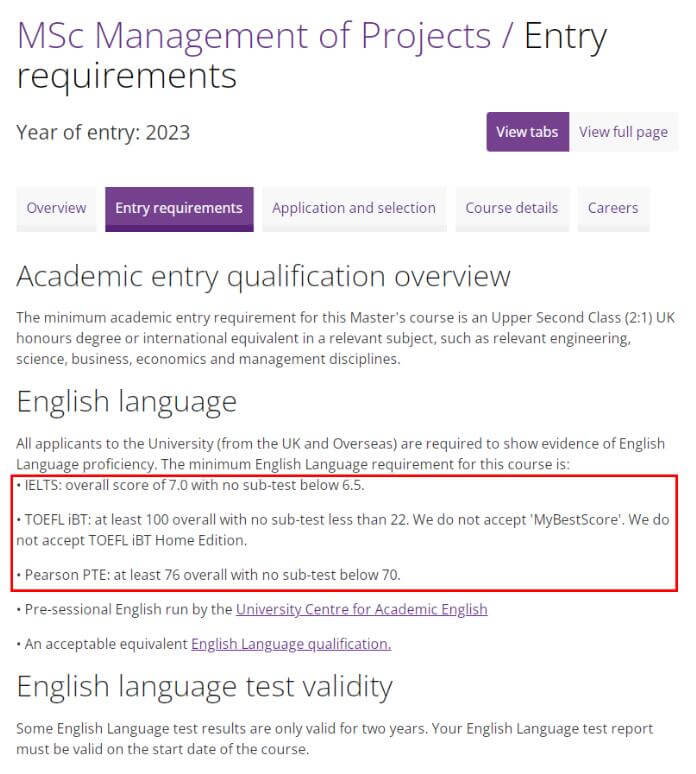Viewport: 696px width, 774px height.
Task: Open the MSc Management of Projects title link
Action: tap(254, 36)
